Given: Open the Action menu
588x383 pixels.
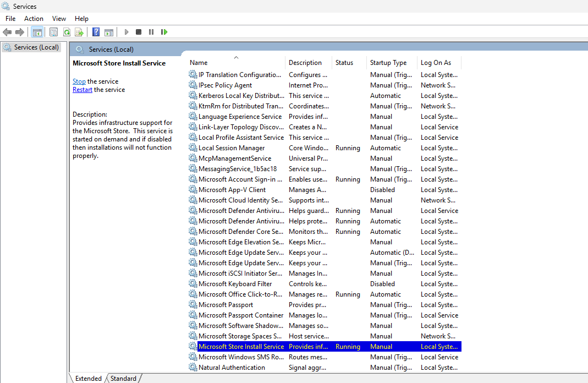Looking at the screenshot, I should coord(34,19).
